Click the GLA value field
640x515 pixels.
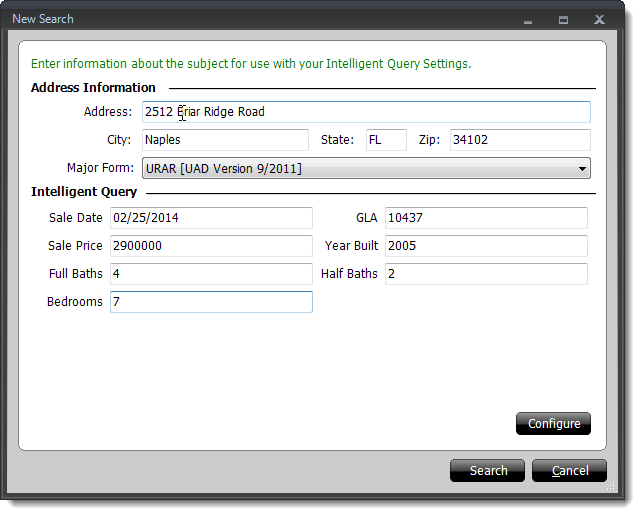486,218
